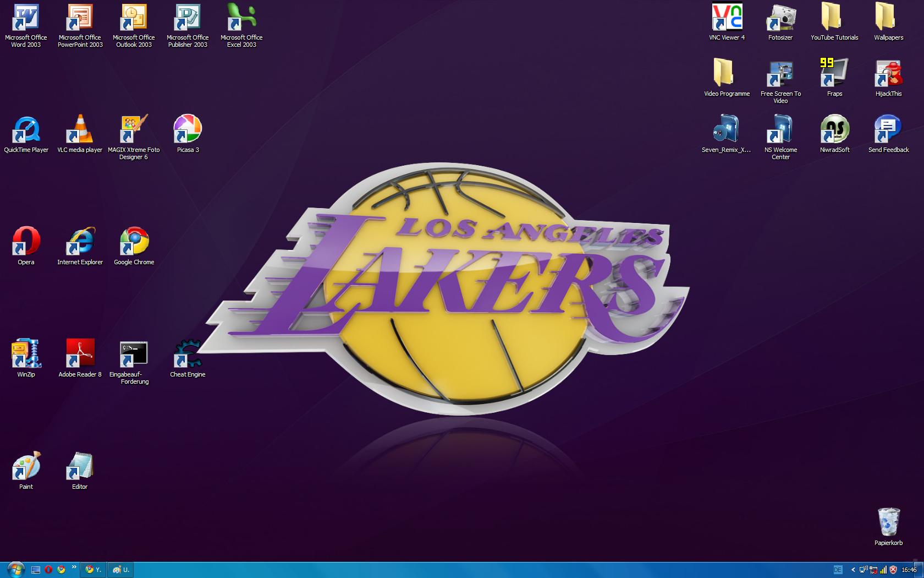
Task: Click the NiwradSoft desktop icon
Action: (x=834, y=134)
